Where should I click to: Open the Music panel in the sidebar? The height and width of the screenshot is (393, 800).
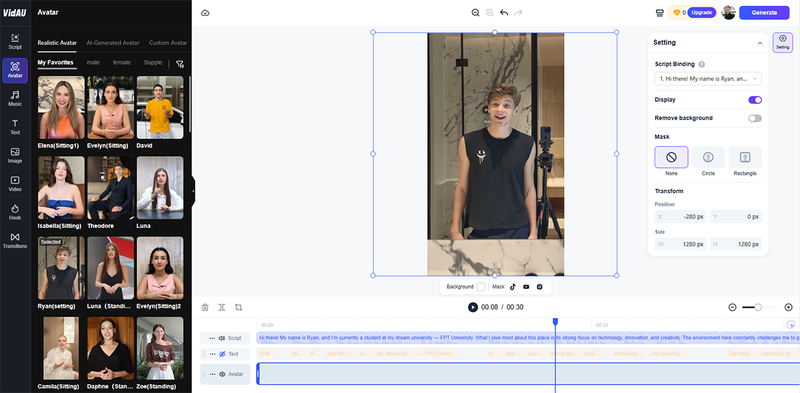15,99
